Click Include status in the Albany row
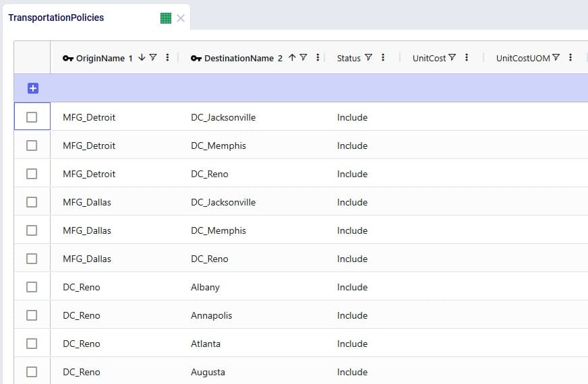588x384 pixels. click(x=352, y=288)
